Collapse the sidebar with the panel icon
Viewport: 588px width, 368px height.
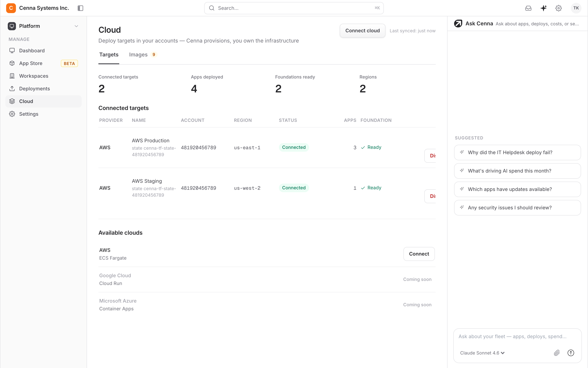point(80,8)
